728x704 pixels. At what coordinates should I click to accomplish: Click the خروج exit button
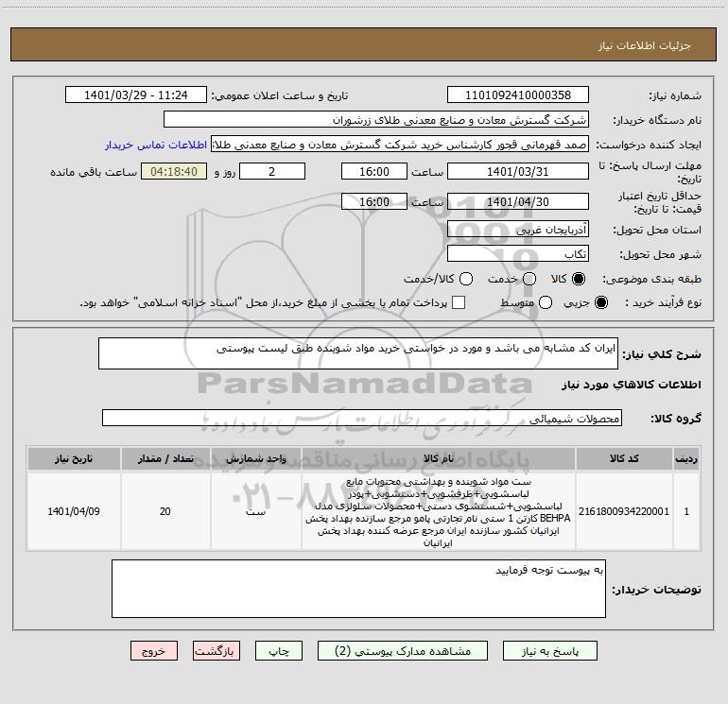coord(154,651)
